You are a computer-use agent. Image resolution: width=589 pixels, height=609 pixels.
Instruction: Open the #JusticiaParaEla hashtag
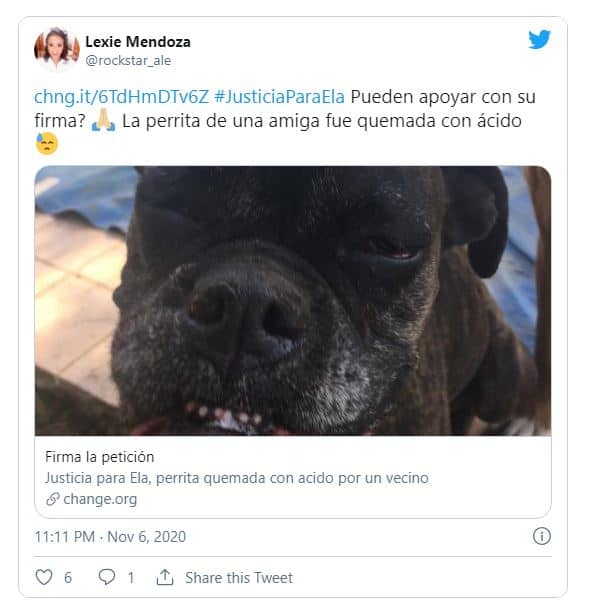tap(280, 97)
